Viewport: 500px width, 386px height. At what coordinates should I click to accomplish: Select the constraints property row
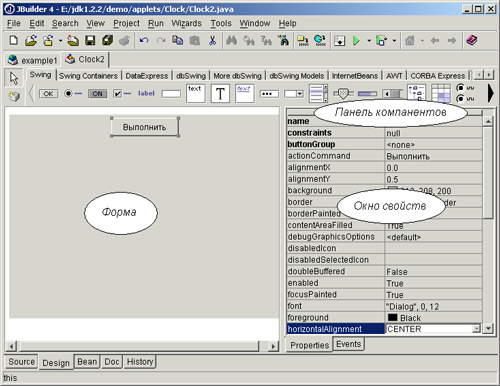click(x=384, y=133)
